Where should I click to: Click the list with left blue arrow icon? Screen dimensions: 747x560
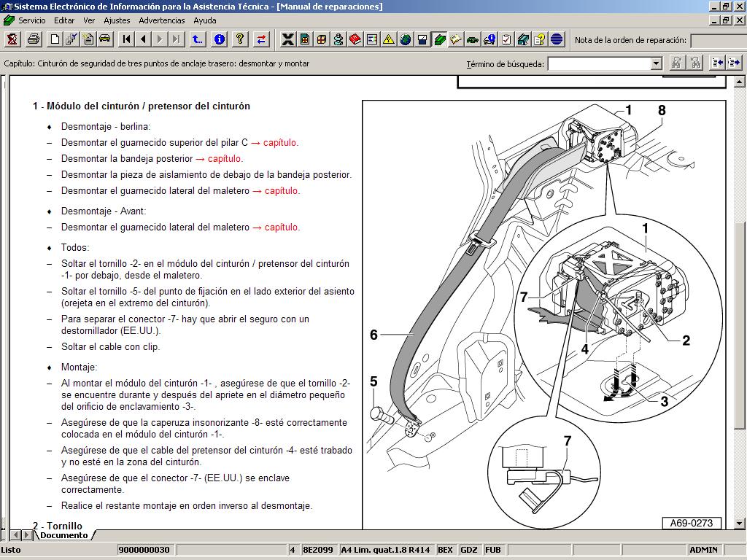(717, 63)
